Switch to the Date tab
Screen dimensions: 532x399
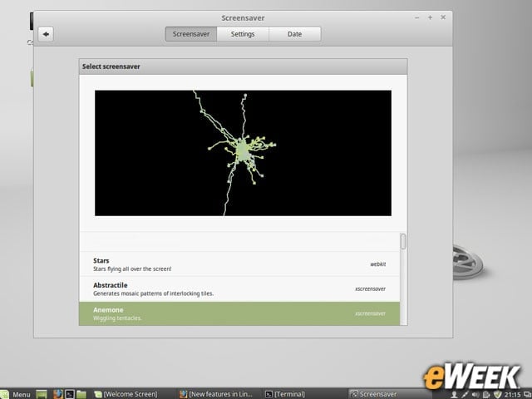coord(294,34)
